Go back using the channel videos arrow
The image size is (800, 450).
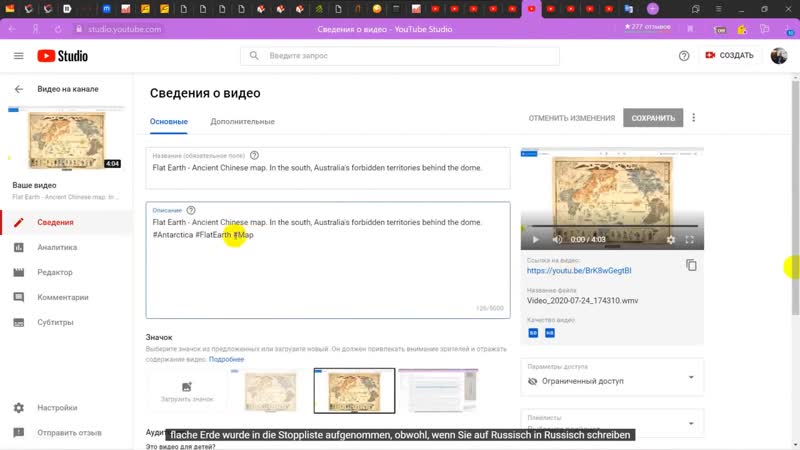pos(18,89)
